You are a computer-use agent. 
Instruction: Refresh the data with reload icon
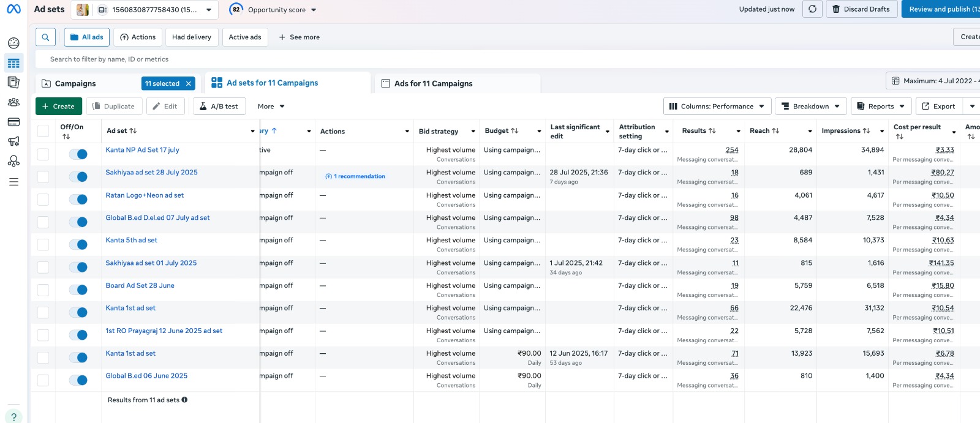(812, 9)
